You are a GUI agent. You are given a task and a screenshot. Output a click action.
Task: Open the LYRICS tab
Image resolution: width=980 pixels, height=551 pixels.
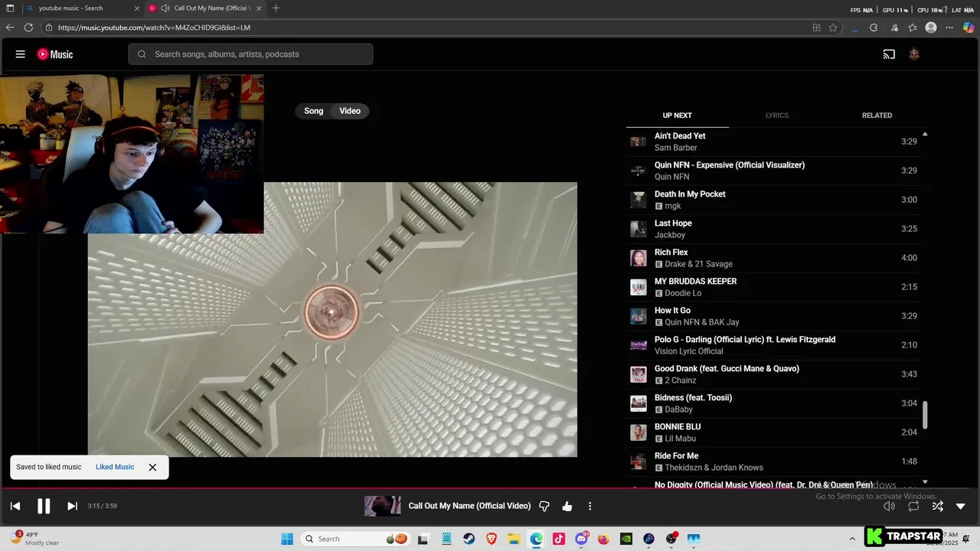[776, 116]
